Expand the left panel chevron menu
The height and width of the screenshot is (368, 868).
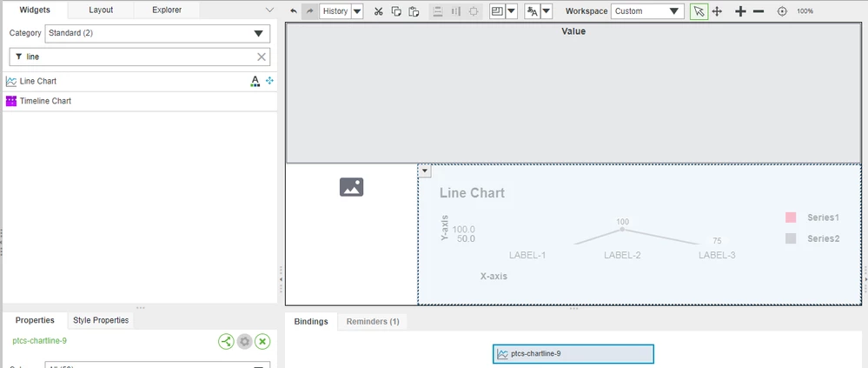(x=269, y=10)
